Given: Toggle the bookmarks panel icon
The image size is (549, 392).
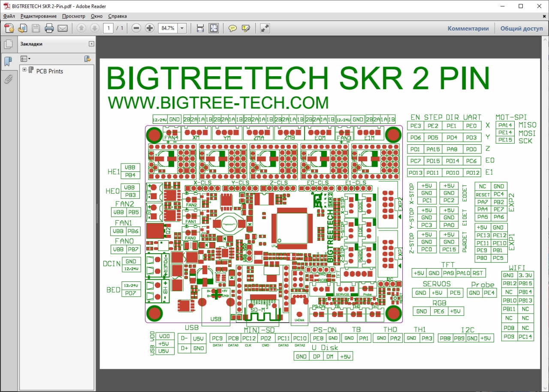Looking at the screenshot, I should coord(8,62).
